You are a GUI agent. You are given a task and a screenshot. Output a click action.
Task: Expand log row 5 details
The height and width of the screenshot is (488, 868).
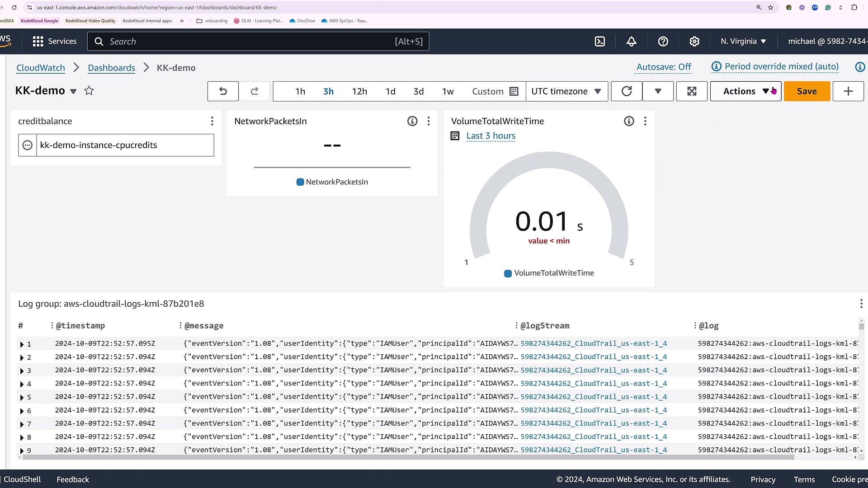click(x=22, y=398)
